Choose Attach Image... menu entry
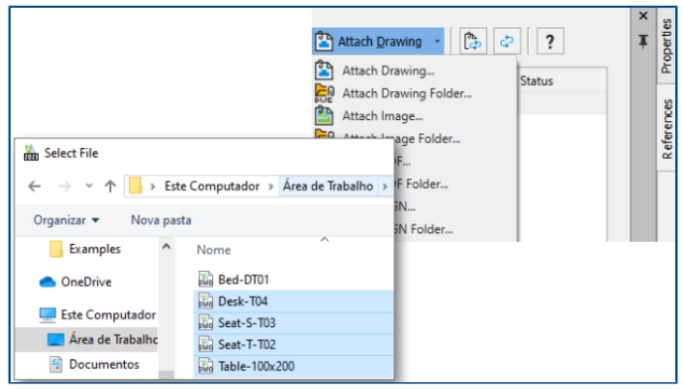This screenshot has width=683, height=389. [x=382, y=116]
